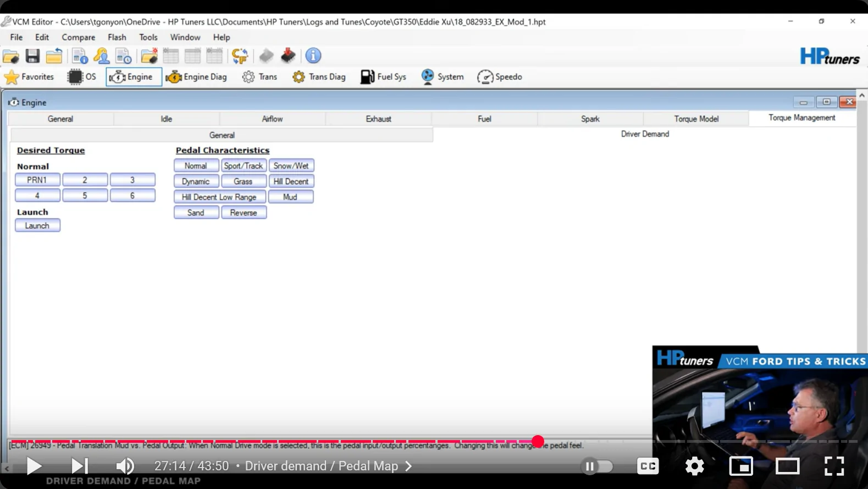The image size is (868, 489).
Task: Open Sand pedal characteristics table
Action: coord(196,212)
